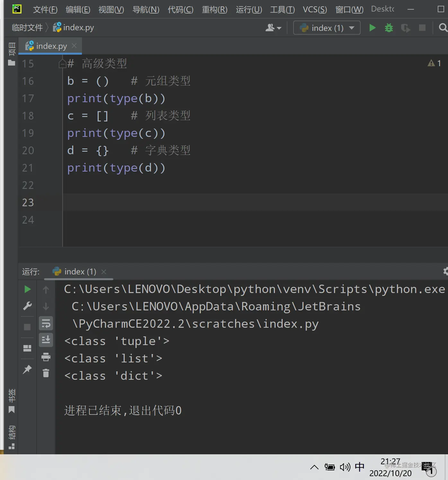Click the 中 input method indicator

(360, 467)
